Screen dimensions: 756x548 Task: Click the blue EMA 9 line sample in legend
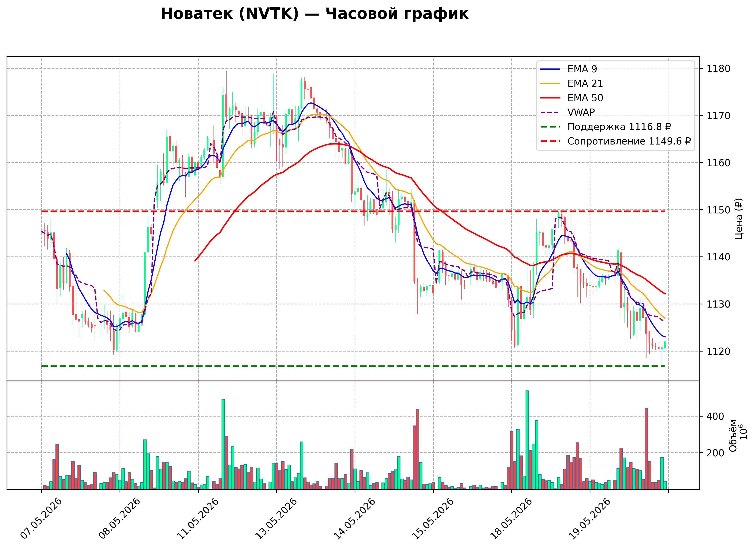[x=550, y=69]
